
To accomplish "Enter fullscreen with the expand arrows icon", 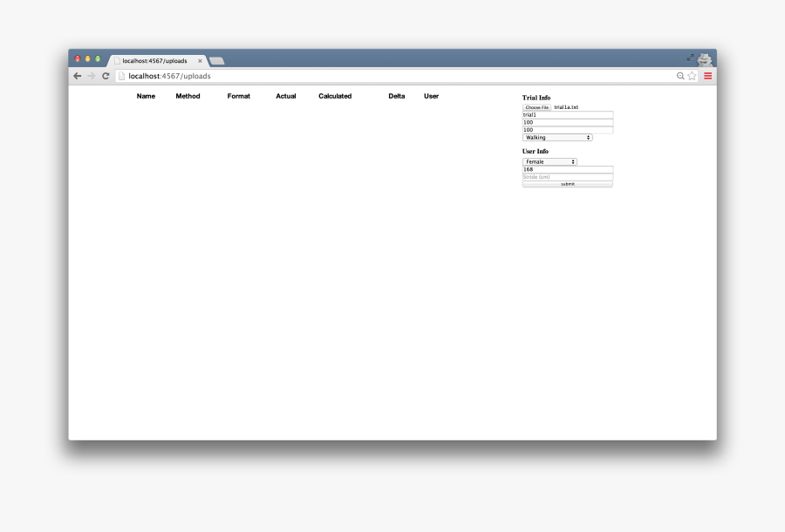I will 691,58.
